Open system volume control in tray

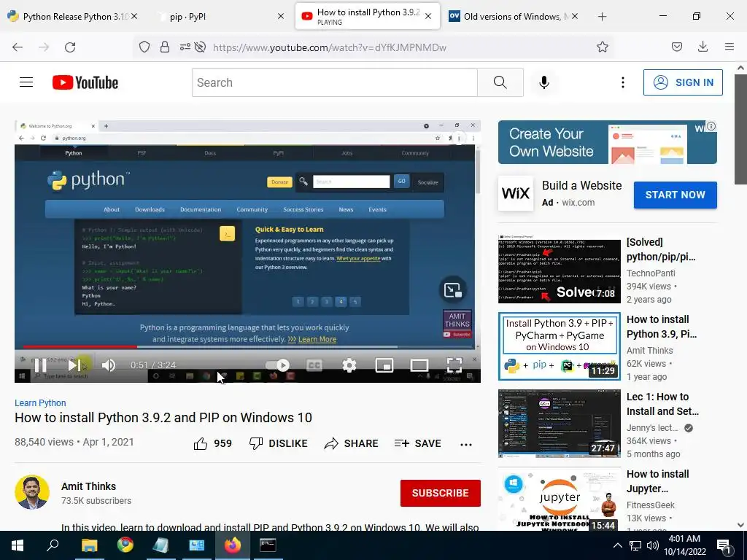click(x=653, y=545)
